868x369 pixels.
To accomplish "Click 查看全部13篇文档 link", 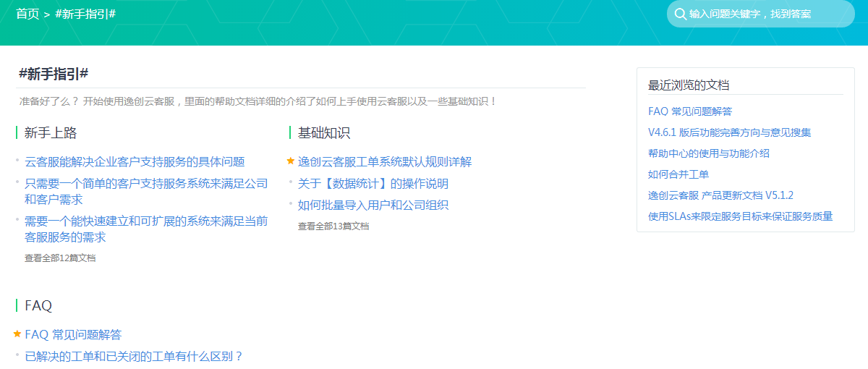I will pyautogui.click(x=333, y=226).
